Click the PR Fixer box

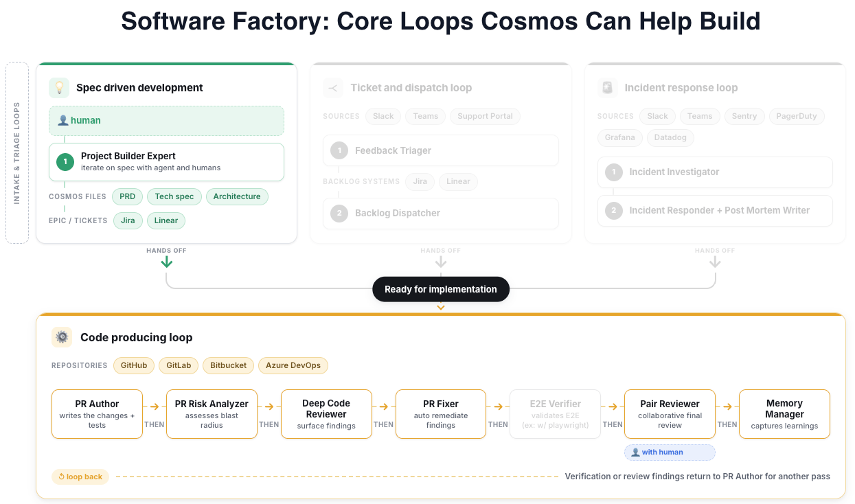coord(441,414)
